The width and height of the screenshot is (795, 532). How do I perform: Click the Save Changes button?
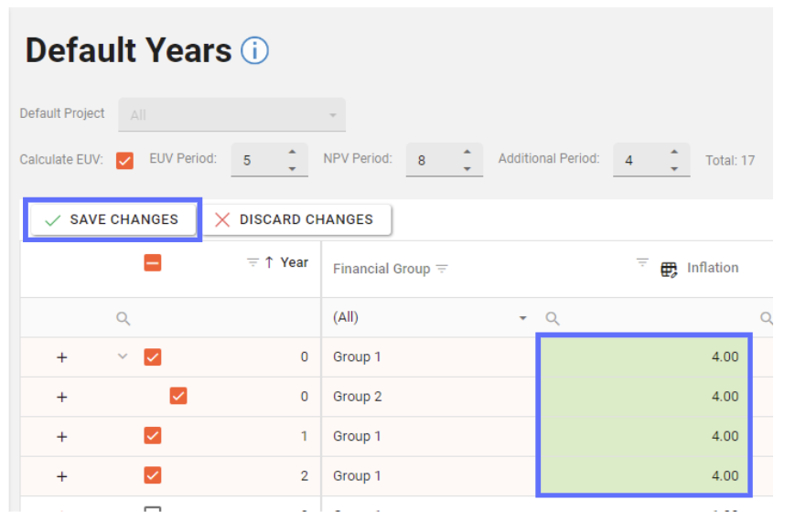[x=112, y=220]
